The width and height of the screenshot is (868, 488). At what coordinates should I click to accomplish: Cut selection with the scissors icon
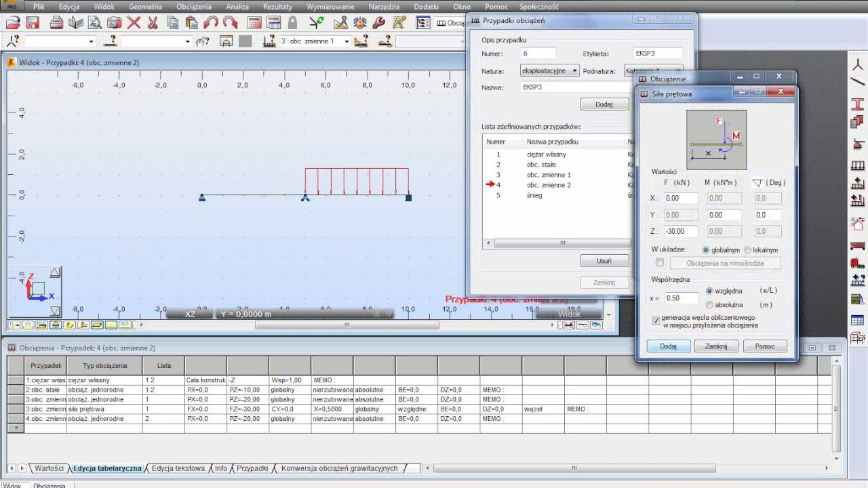click(x=153, y=22)
